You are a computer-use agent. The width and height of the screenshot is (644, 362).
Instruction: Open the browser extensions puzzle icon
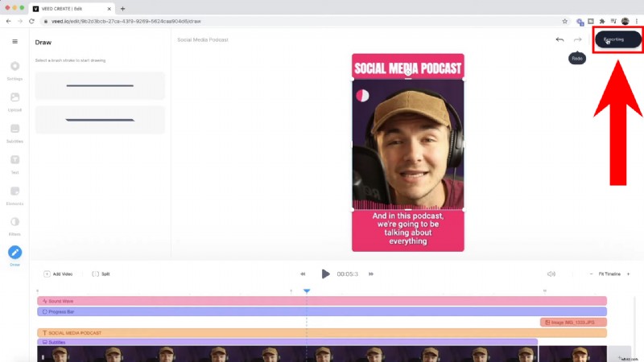click(x=602, y=22)
